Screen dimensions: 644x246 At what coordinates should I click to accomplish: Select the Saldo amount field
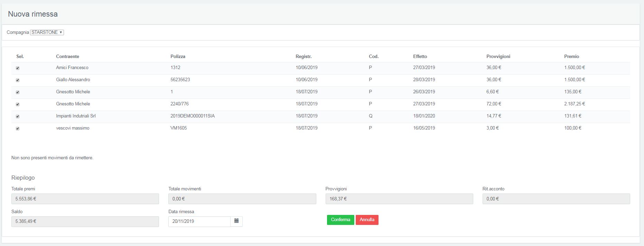pos(85,221)
